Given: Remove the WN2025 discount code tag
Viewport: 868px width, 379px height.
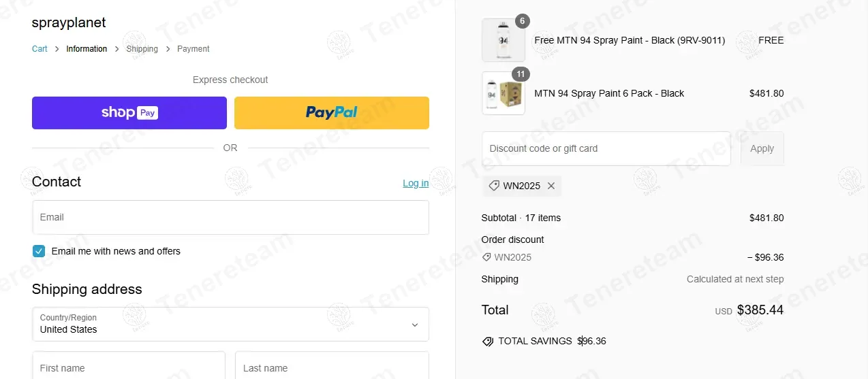Looking at the screenshot, I should pos(551,186).
